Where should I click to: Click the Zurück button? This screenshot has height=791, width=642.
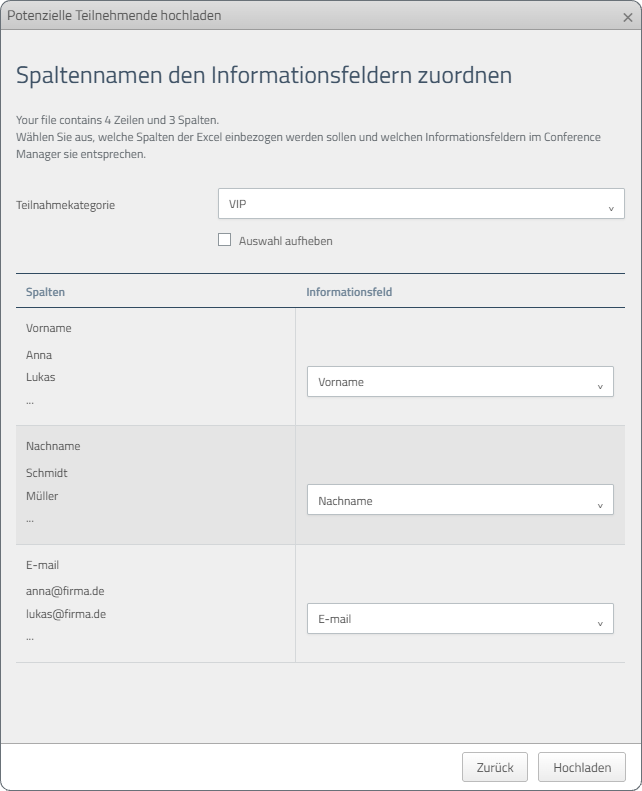pos(495,767)
